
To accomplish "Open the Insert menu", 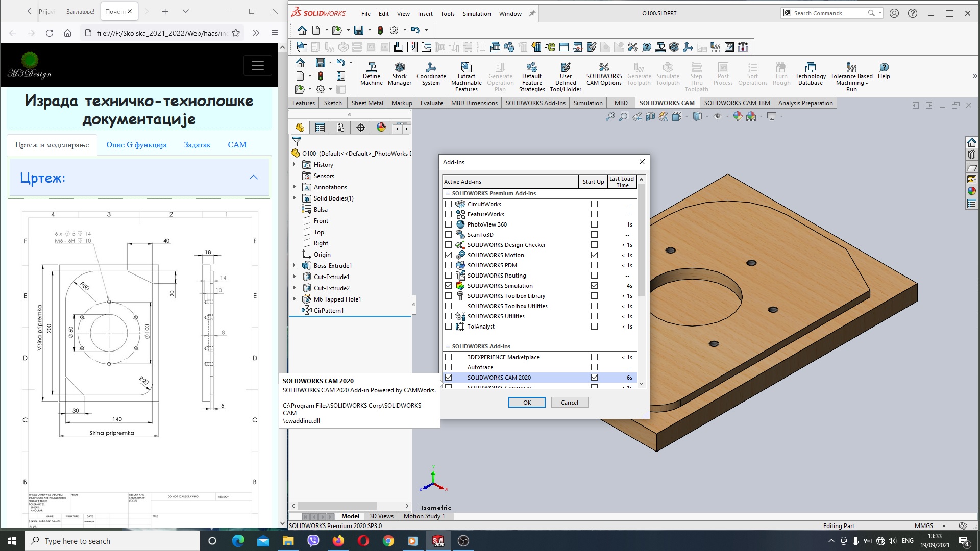I will tap(425, 14).
